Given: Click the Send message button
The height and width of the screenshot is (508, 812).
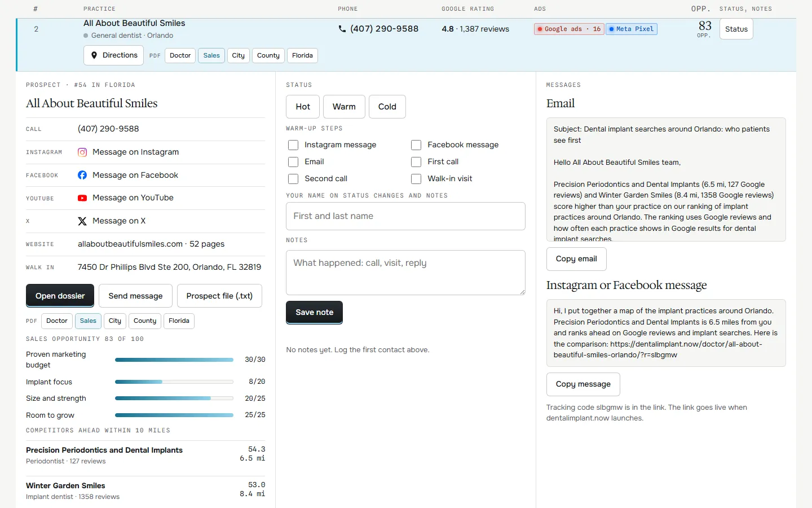Looking at the screenshot, I should (x=135, y=296).
